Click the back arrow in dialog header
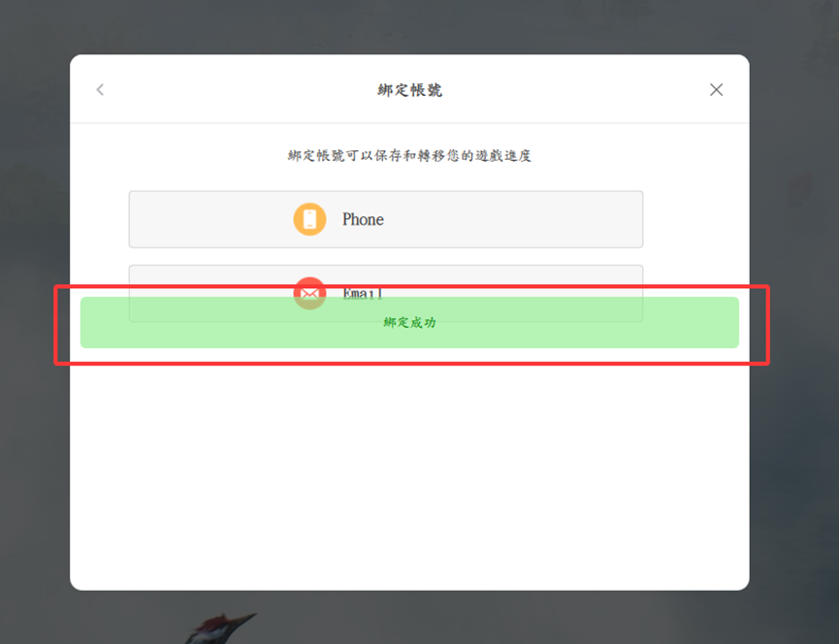Image resolution: width=839 pixels, height=644 pixels. point(100,90)
